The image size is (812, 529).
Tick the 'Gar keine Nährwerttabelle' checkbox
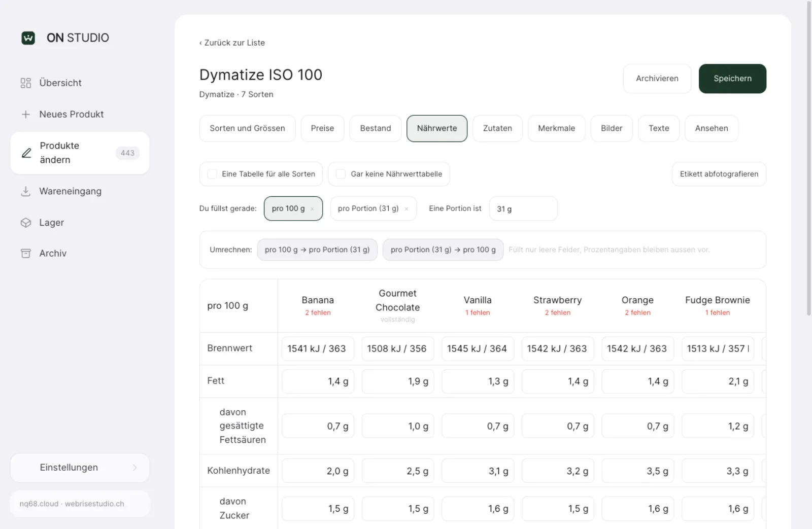pos(341,174)
